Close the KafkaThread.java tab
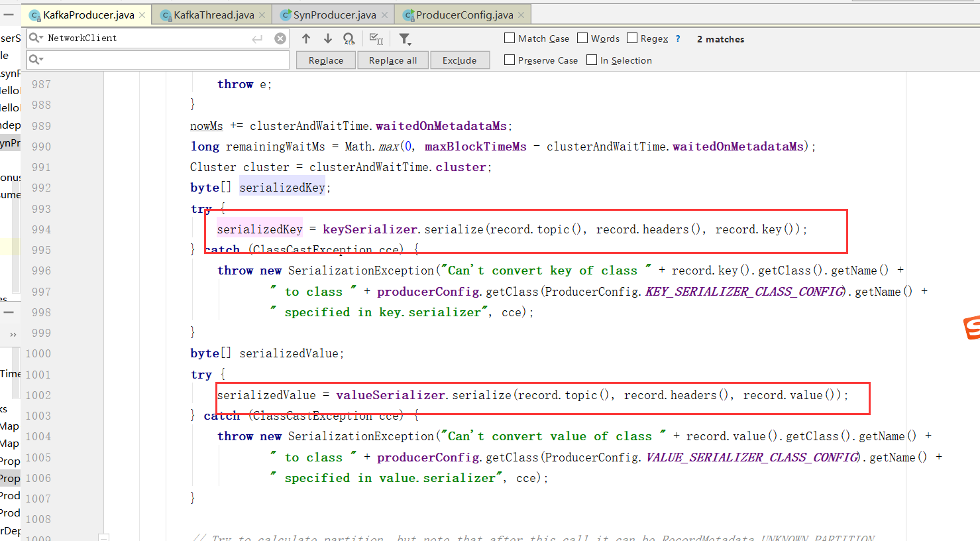980x541 pixels. 262,15
